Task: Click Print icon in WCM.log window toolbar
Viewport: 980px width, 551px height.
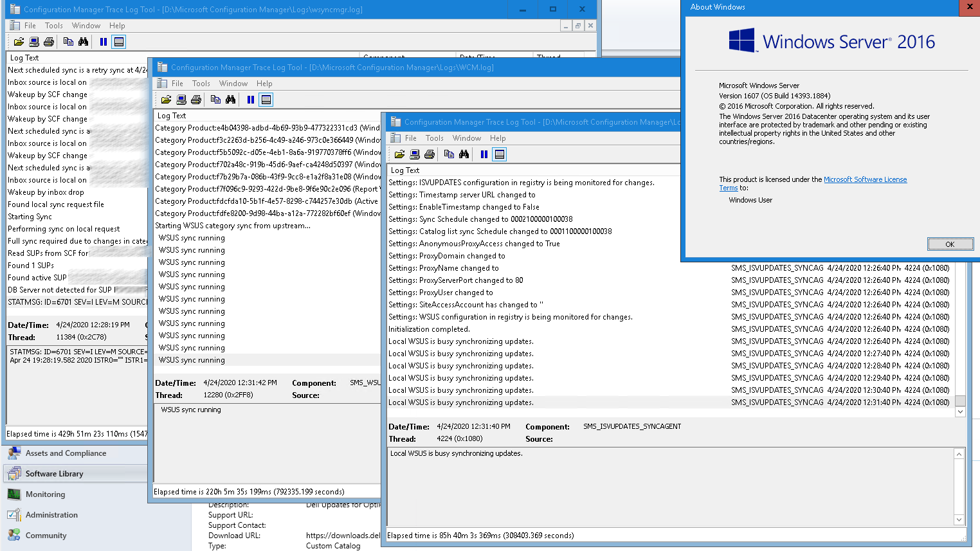Action: coord(196,100)
